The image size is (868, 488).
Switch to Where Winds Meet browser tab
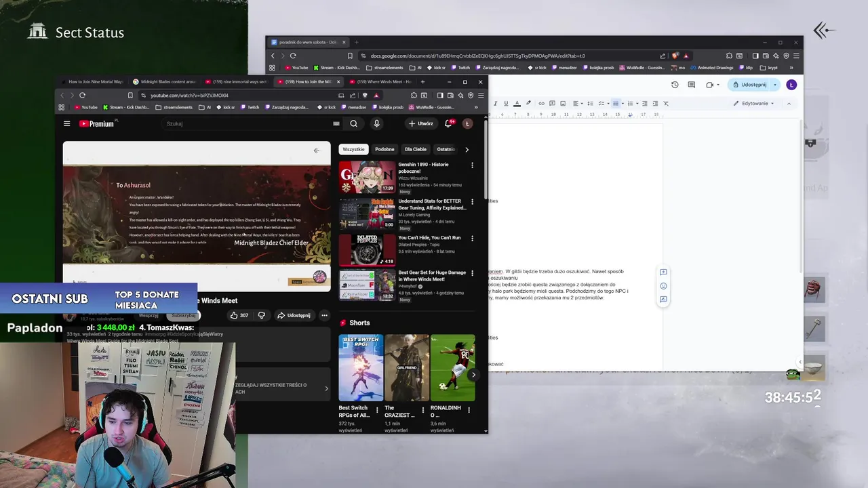[381, 82]
